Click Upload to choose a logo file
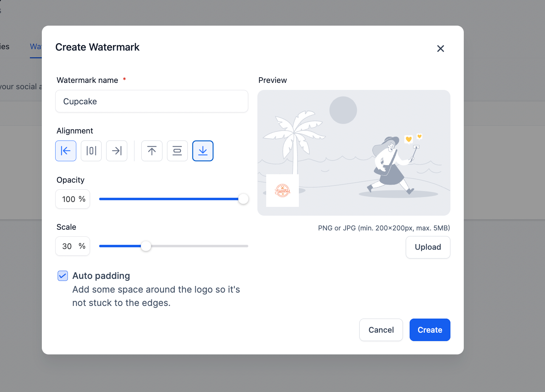 (x=428, y=247)
